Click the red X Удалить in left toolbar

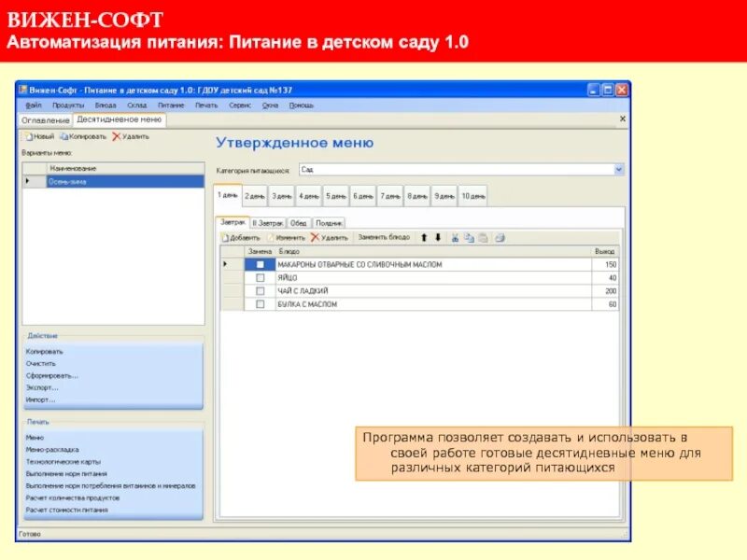pos(131,136)
